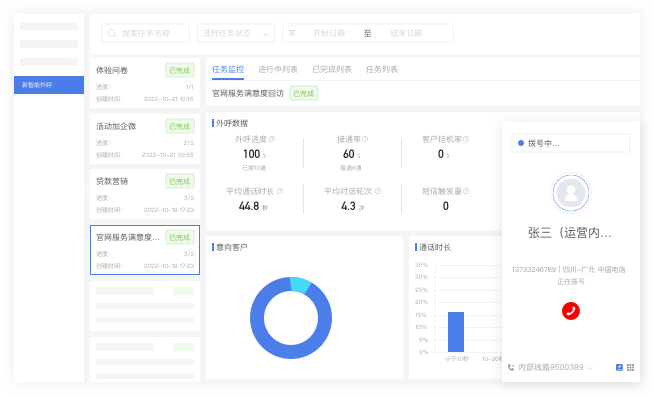Show help tooltip for 客户挂机率
654x398 pixels.
(466, 139)
